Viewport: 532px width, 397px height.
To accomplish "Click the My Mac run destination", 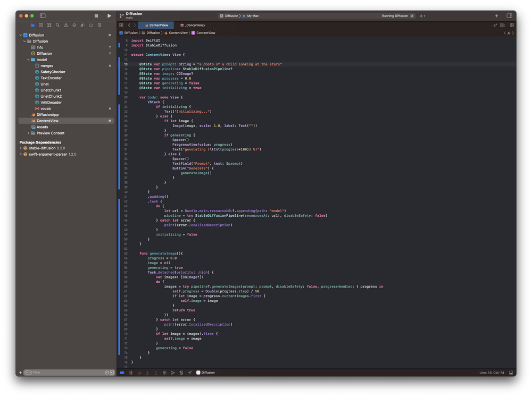I will coord(253,16).
